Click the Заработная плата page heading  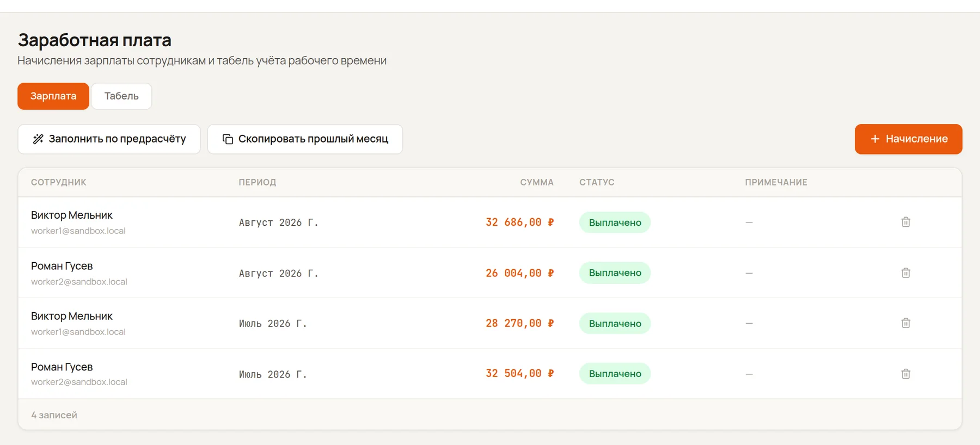pos(95,40)
